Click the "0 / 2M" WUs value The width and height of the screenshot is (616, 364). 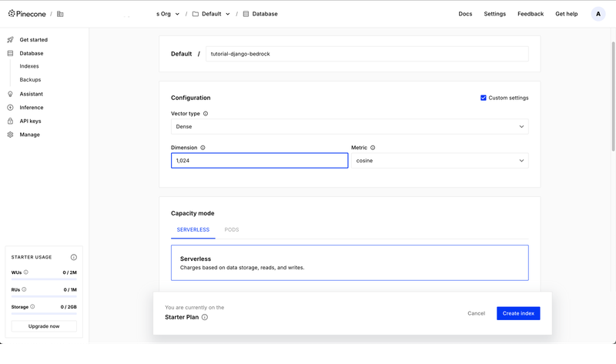tap(69, 272)
